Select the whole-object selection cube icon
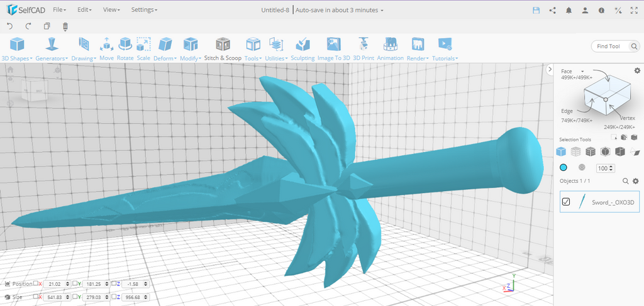The height and width of the screenshot is (306, 644). [x=560, y=152]
